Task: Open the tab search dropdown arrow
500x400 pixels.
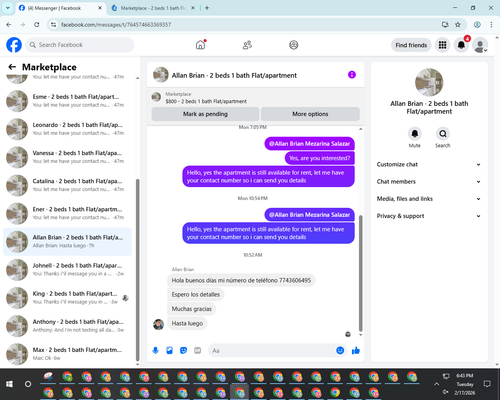Action: 8,8
